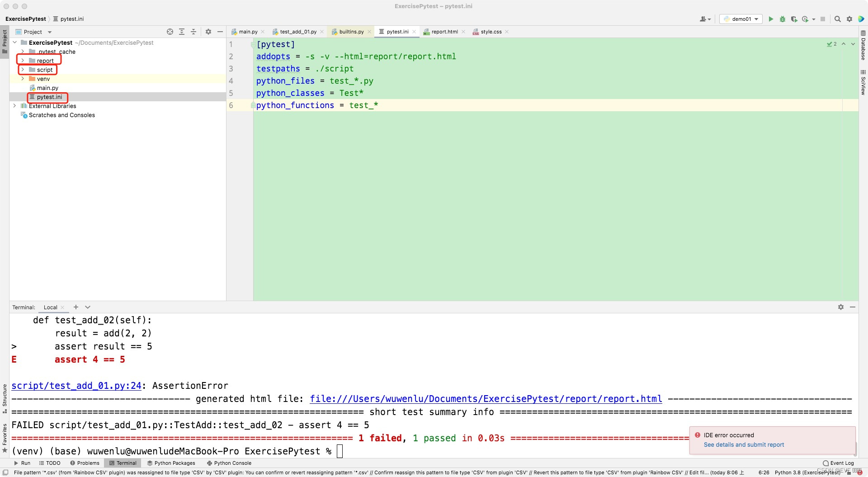Hide the Project tool window
Image resolution: width=868 pixels, height=477 pixels.
[x=220, y=32]
